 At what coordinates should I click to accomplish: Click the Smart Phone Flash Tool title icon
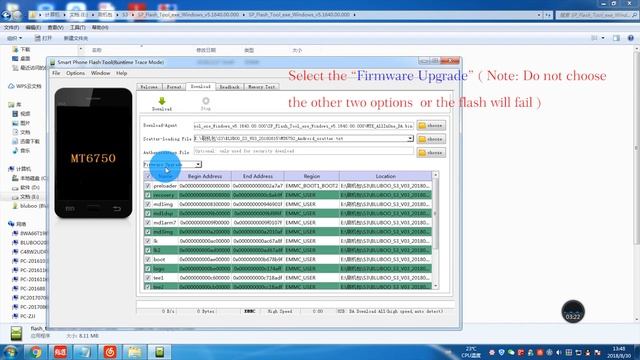[52, 62]
